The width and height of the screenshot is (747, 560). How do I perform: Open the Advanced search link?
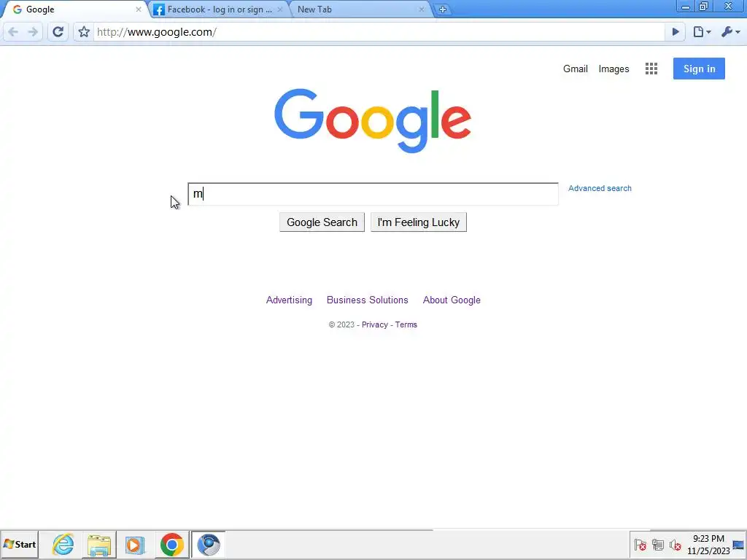pos(600,188)
